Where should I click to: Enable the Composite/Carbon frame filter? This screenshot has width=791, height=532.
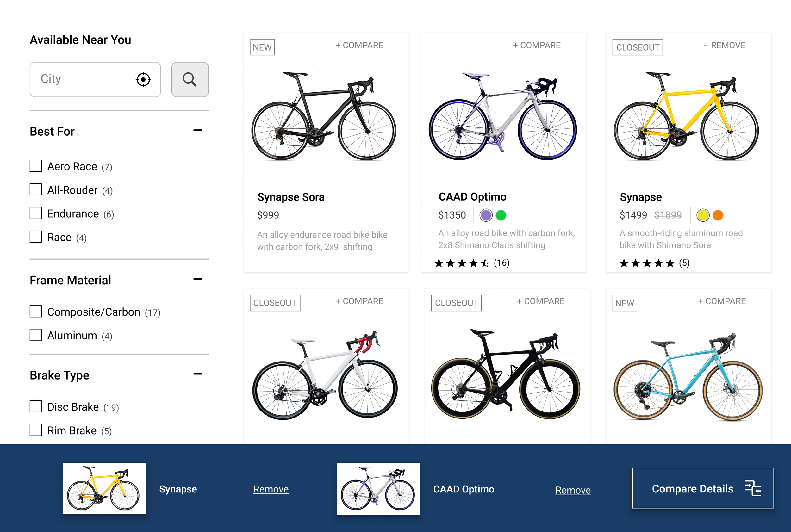(36, 312)
